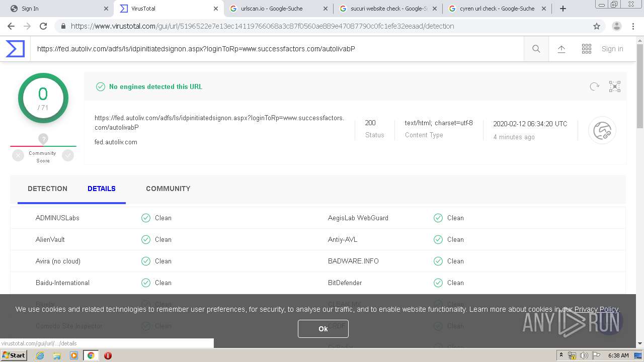Image resolution: width=644 pixels, height=362 pixels.
Task: Click the upload file icon
Action: 561,49
